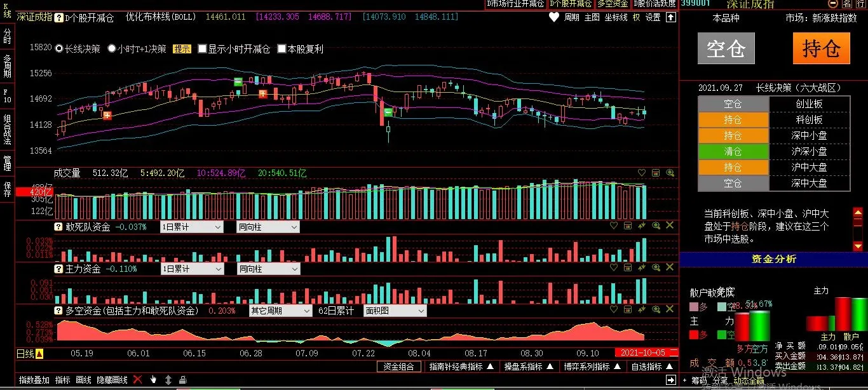Click the large orange 持仓 button
The image size is (868, 390).
[x=821, y=48]
